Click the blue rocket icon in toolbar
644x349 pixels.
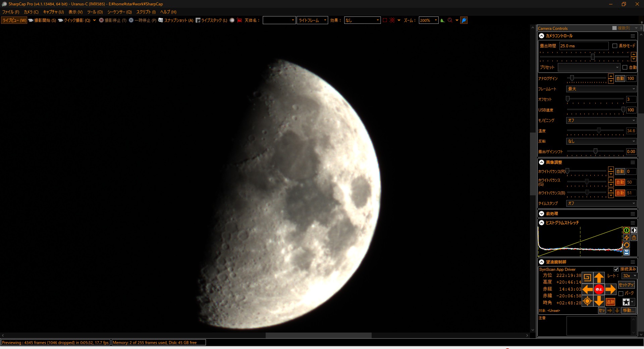click(x=464, y=20)
